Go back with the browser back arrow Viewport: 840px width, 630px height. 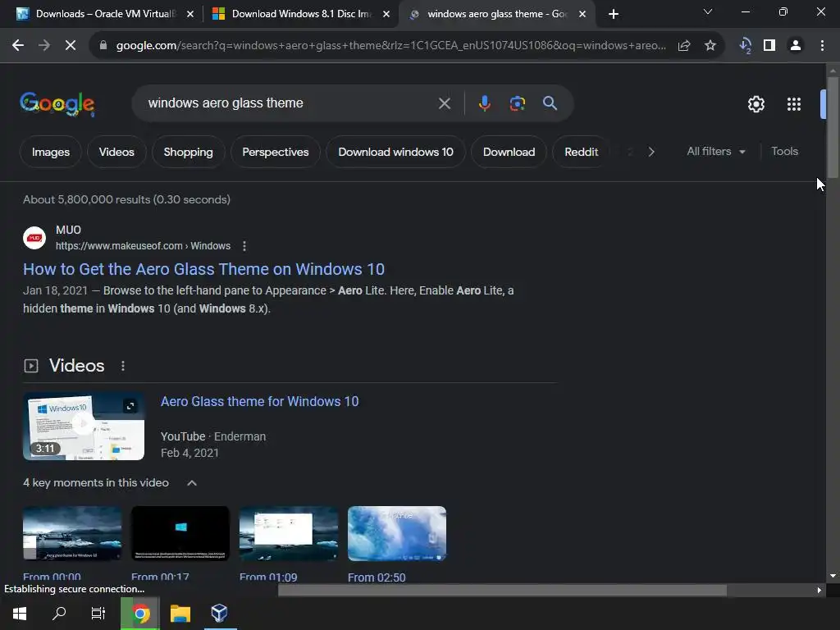[18, 46]
